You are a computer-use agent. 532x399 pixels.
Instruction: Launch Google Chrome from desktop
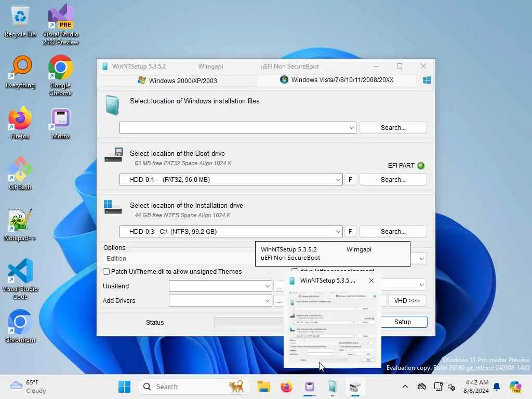pyautogui.click(x=61, y=75)
